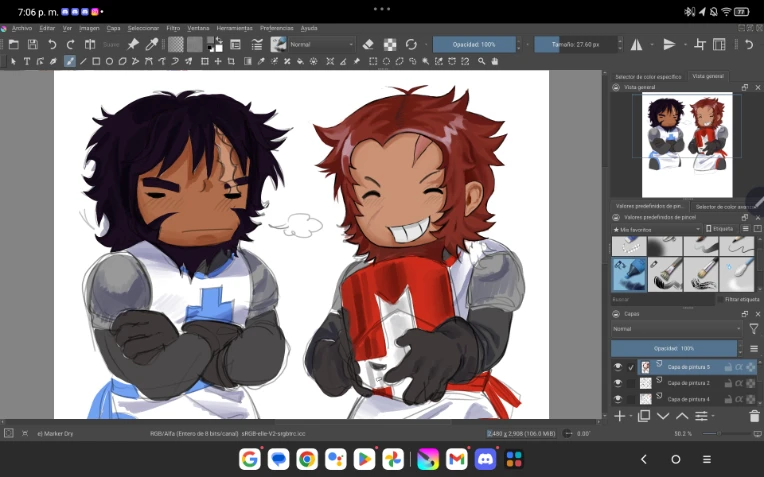Hide Capa de pintura 2 layer
This screenshot has width=764, height=477.
point(618,383)
